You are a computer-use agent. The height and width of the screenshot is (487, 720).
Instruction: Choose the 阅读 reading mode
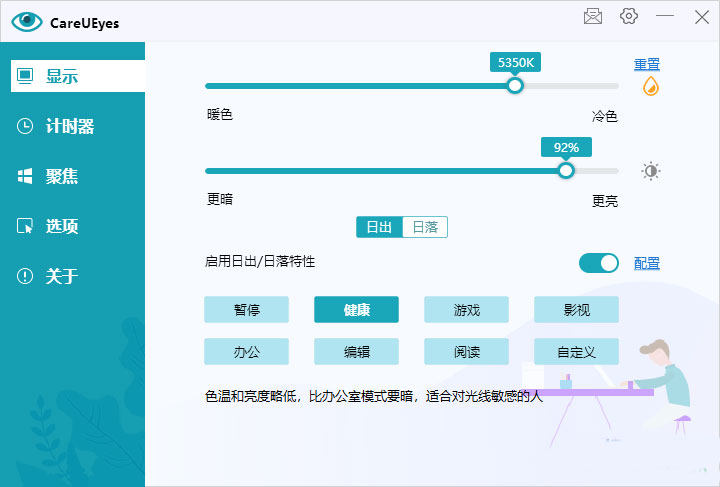pos(467,352)
